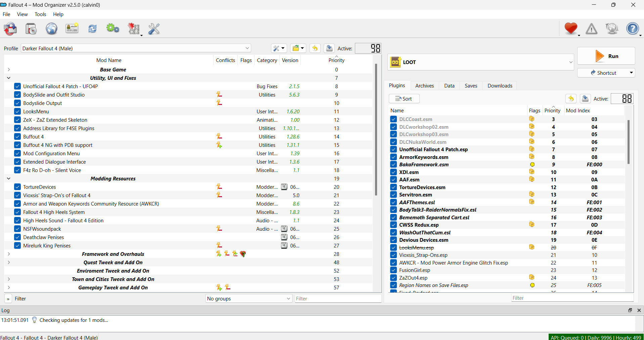
Task: Open the Tools plugin puzzle icon
Action: point(134,29)
